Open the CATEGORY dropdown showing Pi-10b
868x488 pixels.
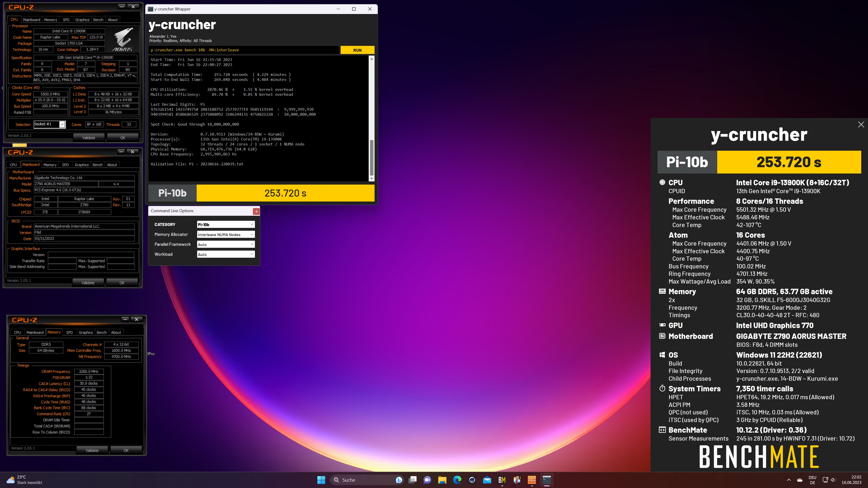226,225
